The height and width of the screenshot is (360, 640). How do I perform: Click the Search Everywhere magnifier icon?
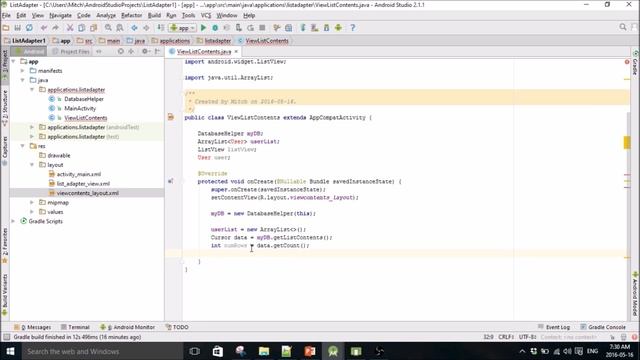(x=623, y=27)
